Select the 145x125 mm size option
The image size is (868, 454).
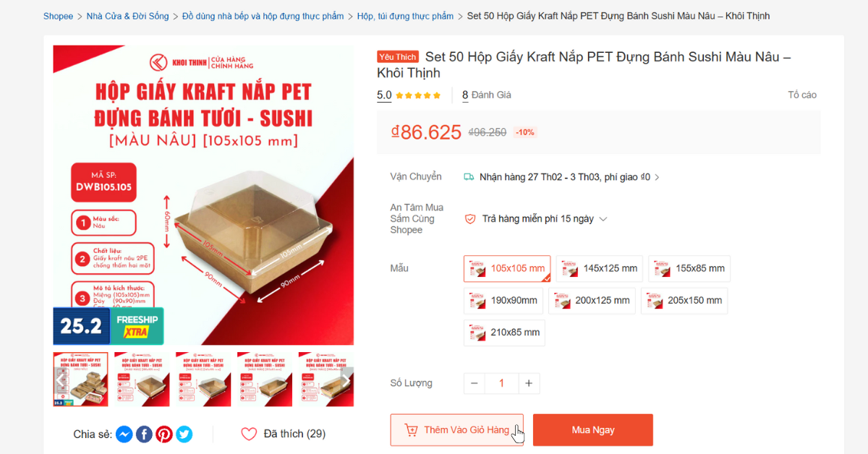[x=600, y=268]
